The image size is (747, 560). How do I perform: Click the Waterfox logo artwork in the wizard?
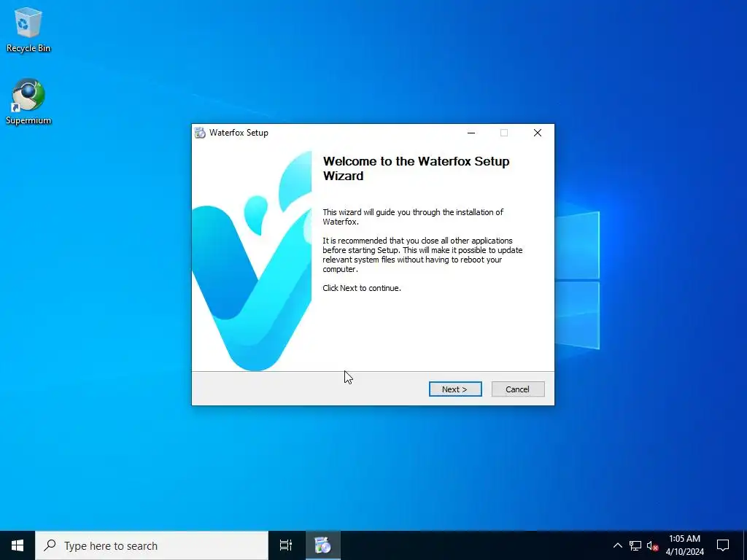pyautogui.click(x=252, y=261)
